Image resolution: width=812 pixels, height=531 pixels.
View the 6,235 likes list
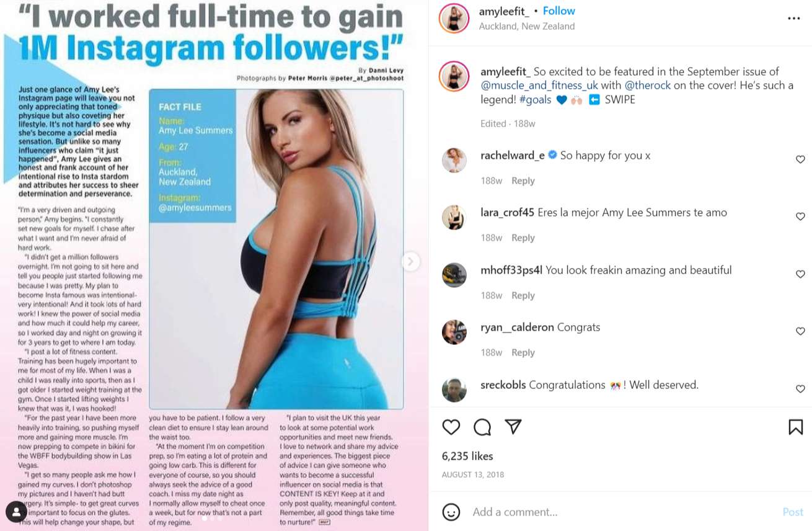467,456
